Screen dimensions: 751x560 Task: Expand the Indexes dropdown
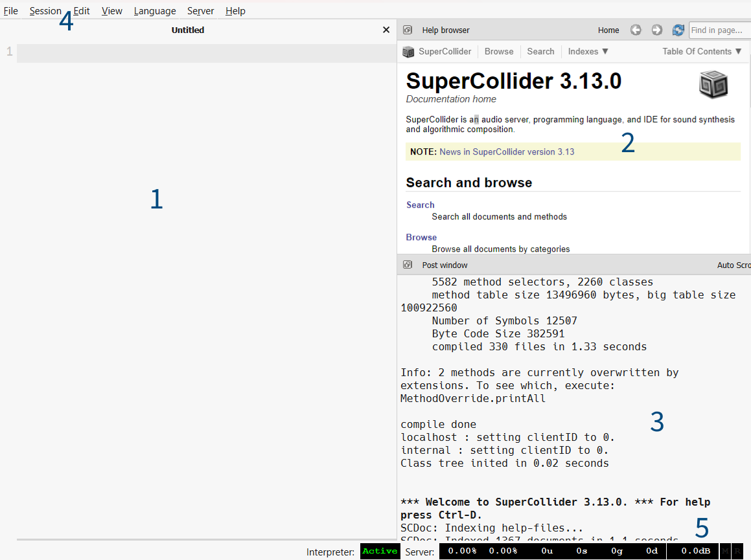(x=588, y=51)
